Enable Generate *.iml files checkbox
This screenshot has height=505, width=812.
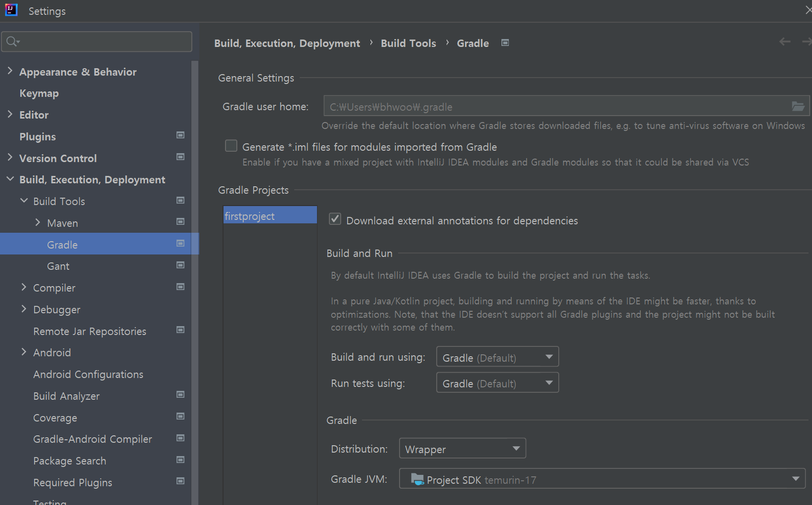click(x=231, y=146)
